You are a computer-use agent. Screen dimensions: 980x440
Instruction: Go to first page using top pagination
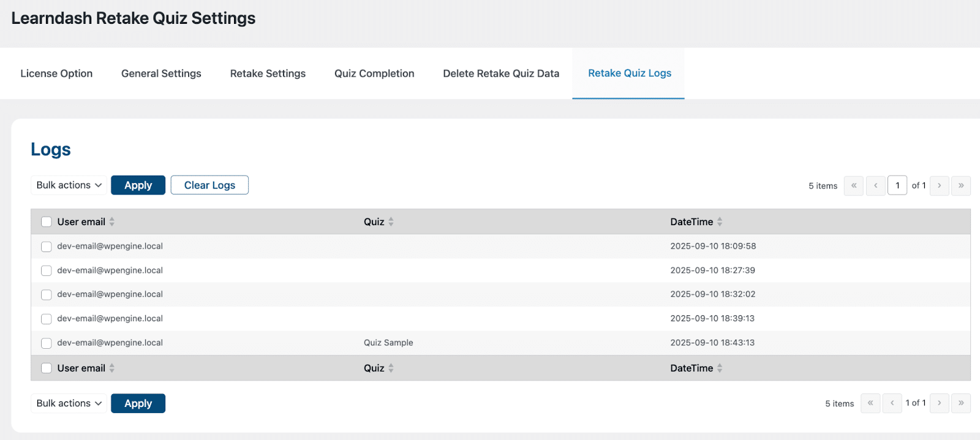pos(854,185)
